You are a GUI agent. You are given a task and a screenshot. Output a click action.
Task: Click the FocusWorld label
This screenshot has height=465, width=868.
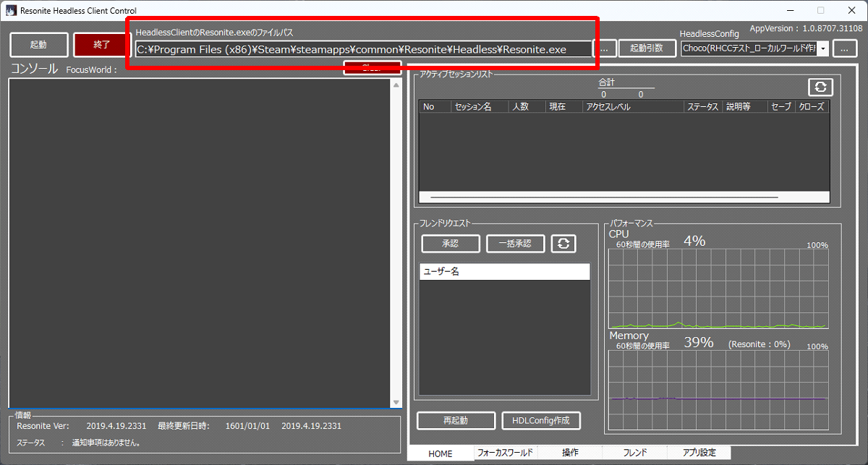(x=91, y=70)
